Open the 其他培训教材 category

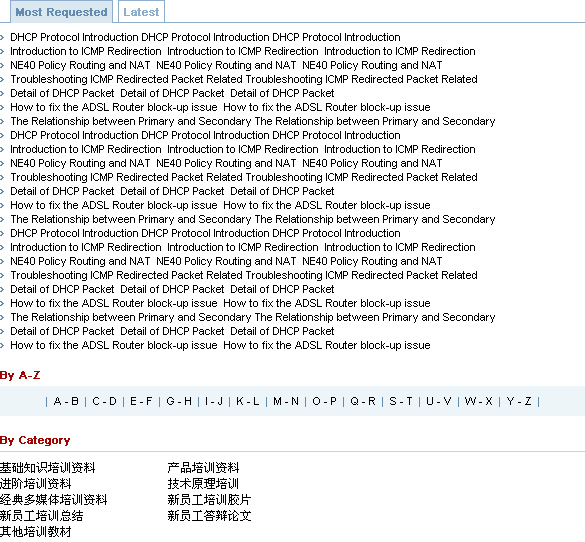(35, 532)
